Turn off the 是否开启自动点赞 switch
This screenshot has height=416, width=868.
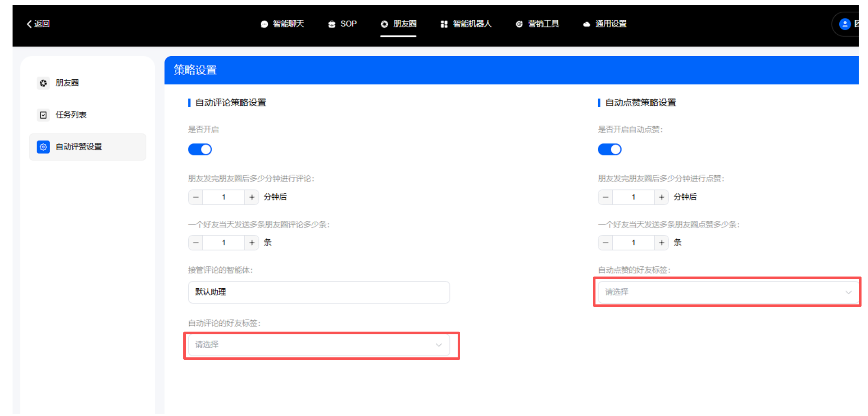pos(609,150)
